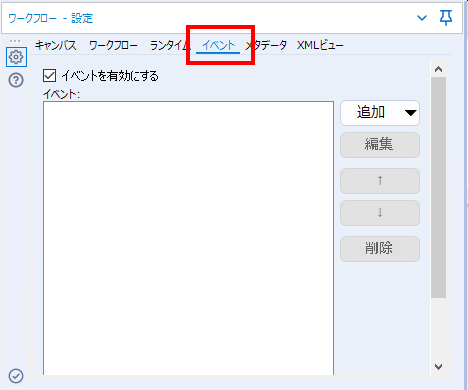Click the move down arrow button
This screenshot has height=390, width=468.
(380, 213)
